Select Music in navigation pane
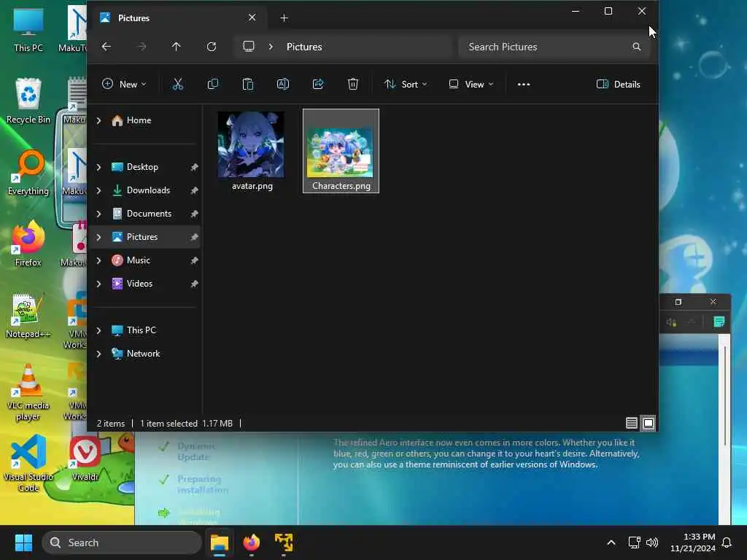747x560 pixels. [138, 260]
